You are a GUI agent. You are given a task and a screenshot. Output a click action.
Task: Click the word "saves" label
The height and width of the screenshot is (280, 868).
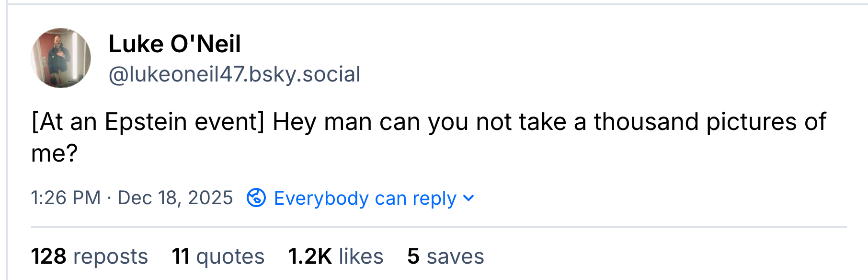click(x=455, y=256)
